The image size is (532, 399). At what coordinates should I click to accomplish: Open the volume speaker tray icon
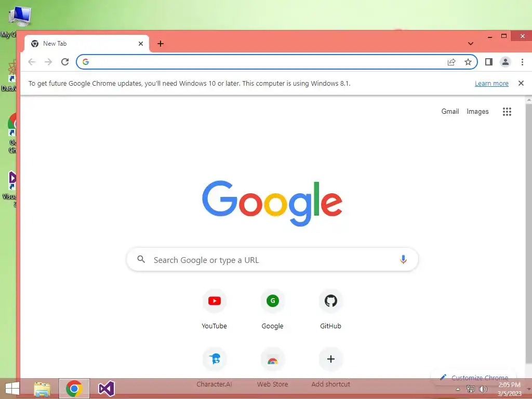coord(483,389)
